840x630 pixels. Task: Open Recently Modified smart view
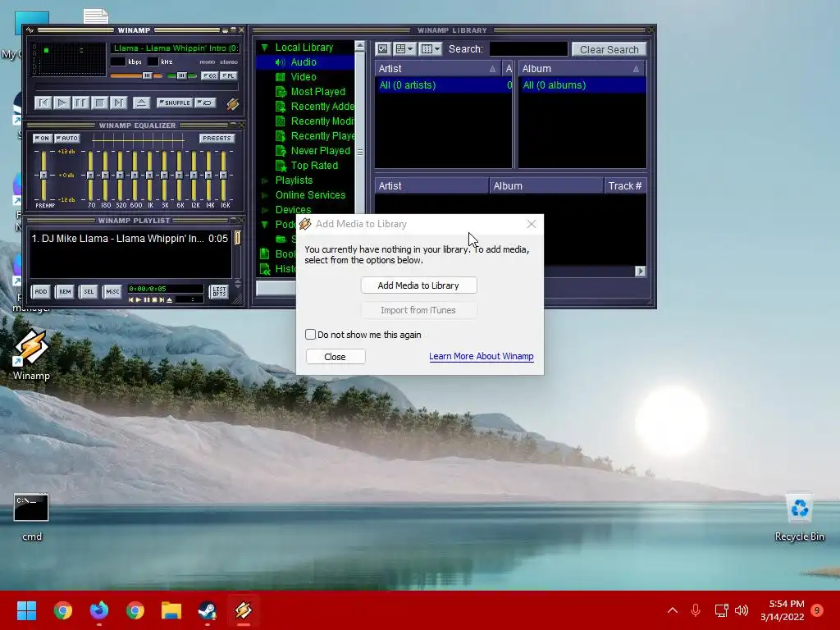(322, 121)
